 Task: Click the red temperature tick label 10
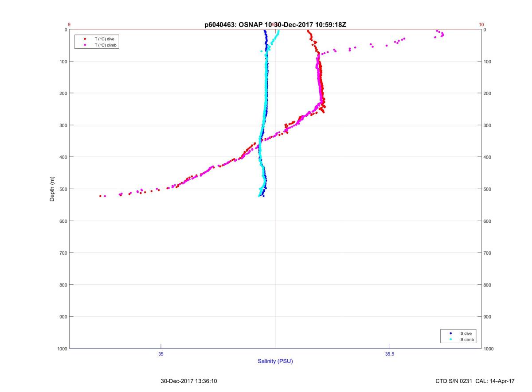click(x=481, y=25)
